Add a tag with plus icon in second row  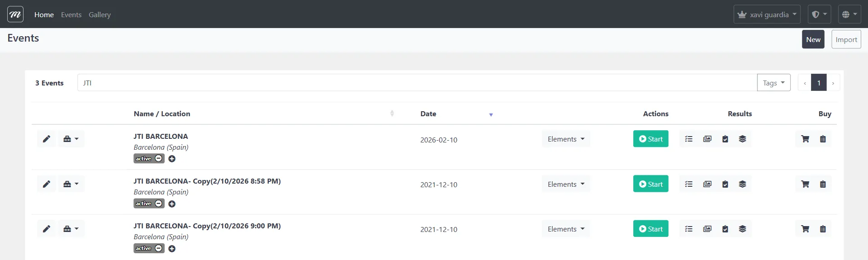[x=172, y=204]
